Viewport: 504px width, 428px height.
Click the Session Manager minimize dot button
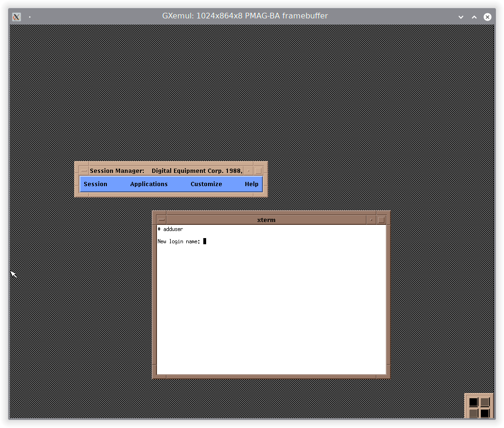click(x=249, y=171)
